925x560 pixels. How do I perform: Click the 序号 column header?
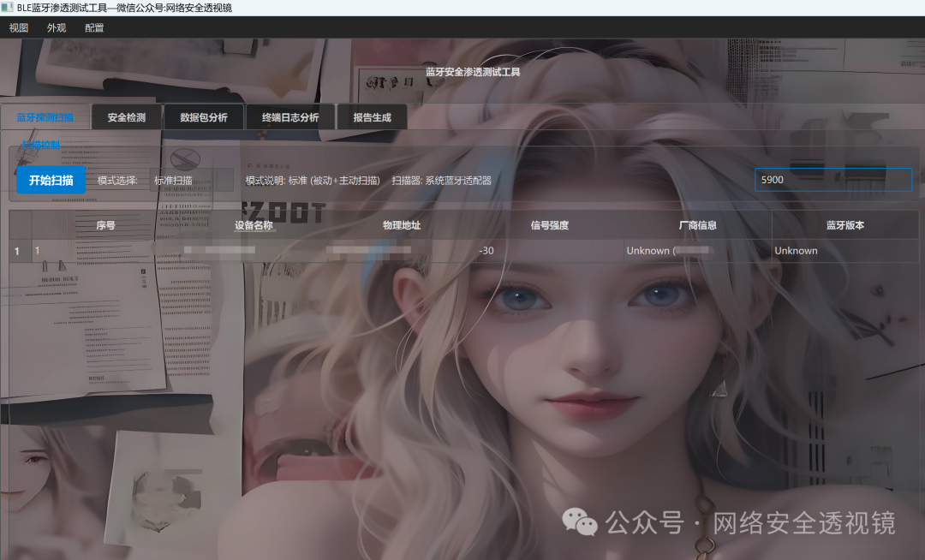click(105, 225)
